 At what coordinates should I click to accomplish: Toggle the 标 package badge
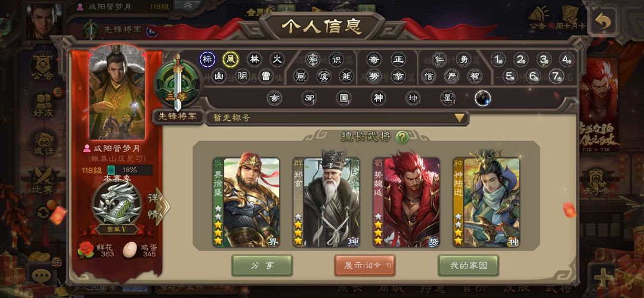[208, 60]
